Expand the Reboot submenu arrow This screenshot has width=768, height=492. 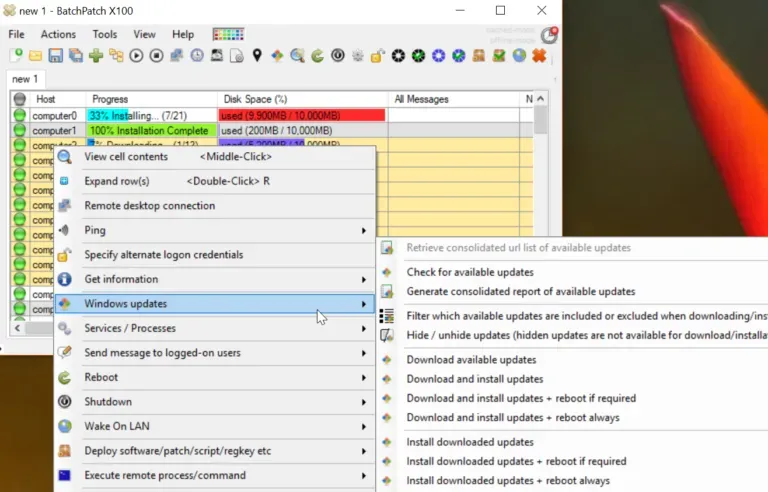pos(363,377)
